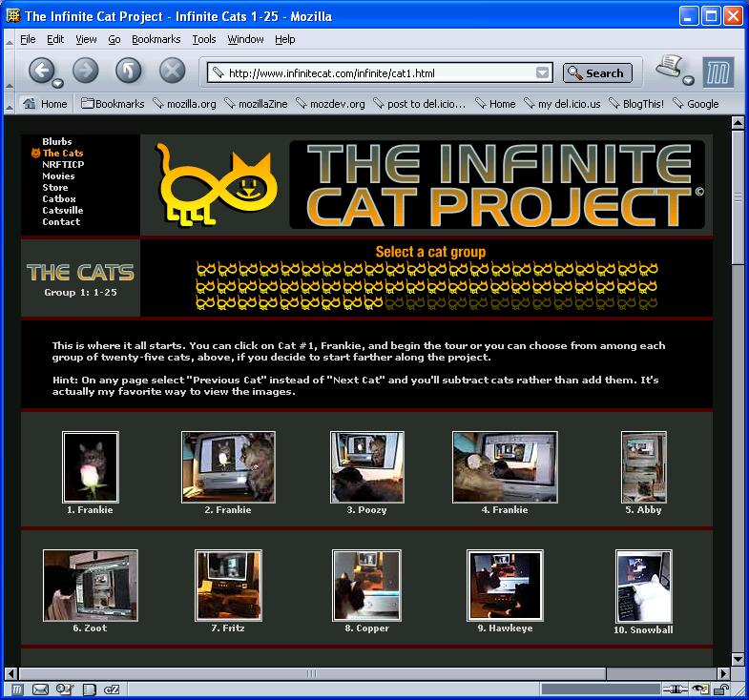The width and height of the screenshot is (749, 700).
Task: Click the Home house icon in bookmarks toolbar
Action: click(30, 103)
